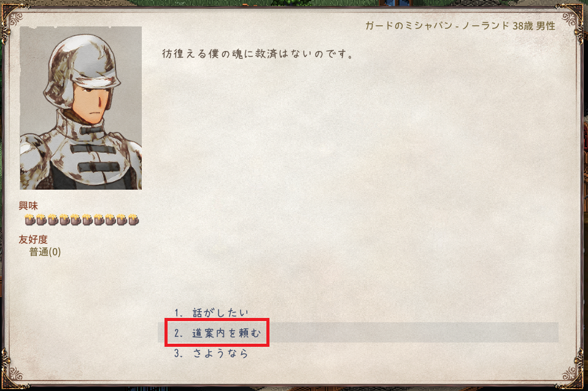
Task: Click the second interest mug icon
Action: (42, 220)
